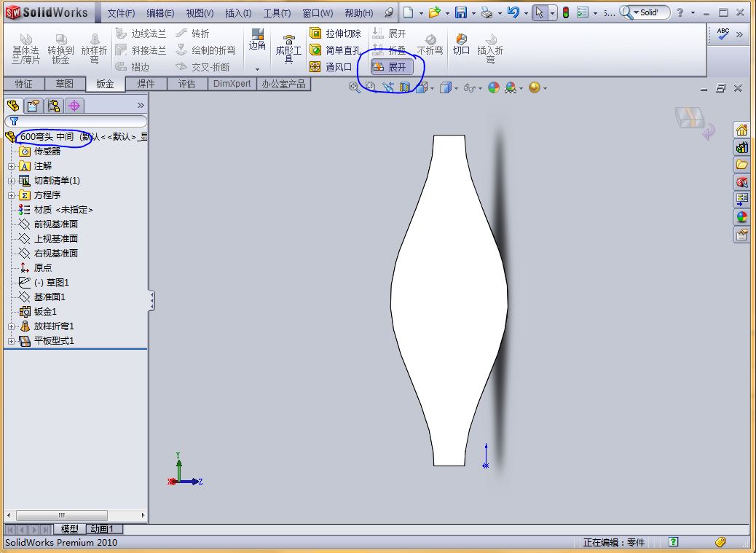
Task: Choose the Cross-Break (交叉-折断) tool
Action: point(202,66)
